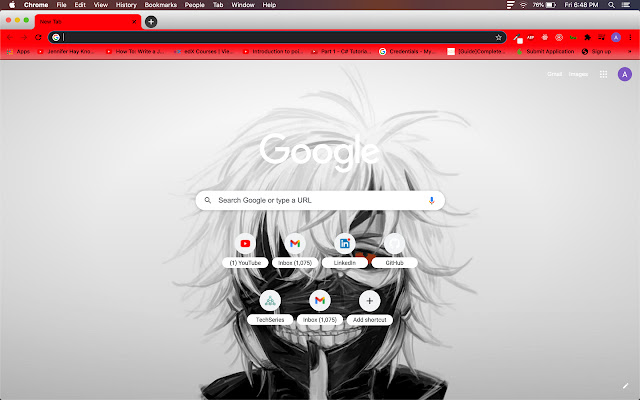The image size is (640, 400).
Task: Open How To: Write a J... bookmark
Action: point(135,51)
